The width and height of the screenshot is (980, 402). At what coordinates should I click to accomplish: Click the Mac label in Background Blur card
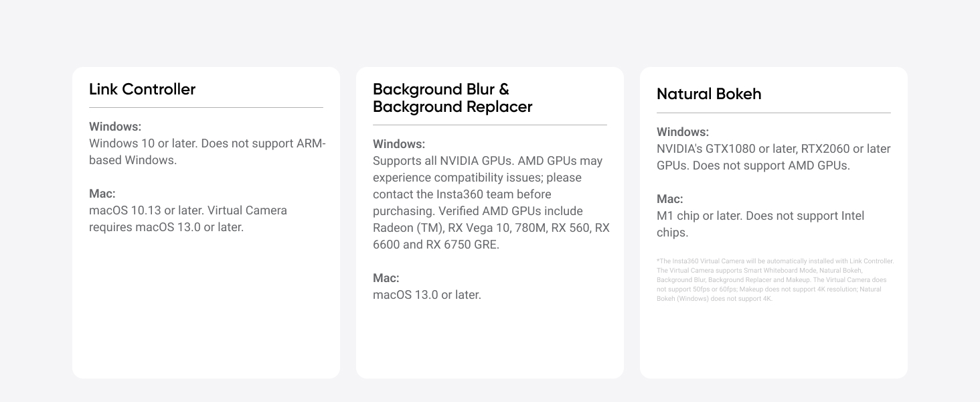pyautogui.click(x=386, y=278)
